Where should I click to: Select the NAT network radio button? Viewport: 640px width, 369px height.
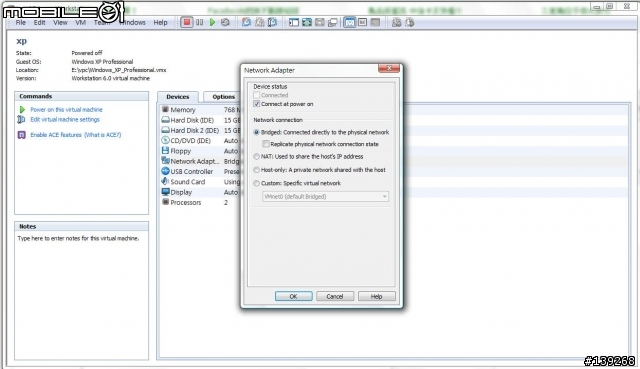(256, 156)
